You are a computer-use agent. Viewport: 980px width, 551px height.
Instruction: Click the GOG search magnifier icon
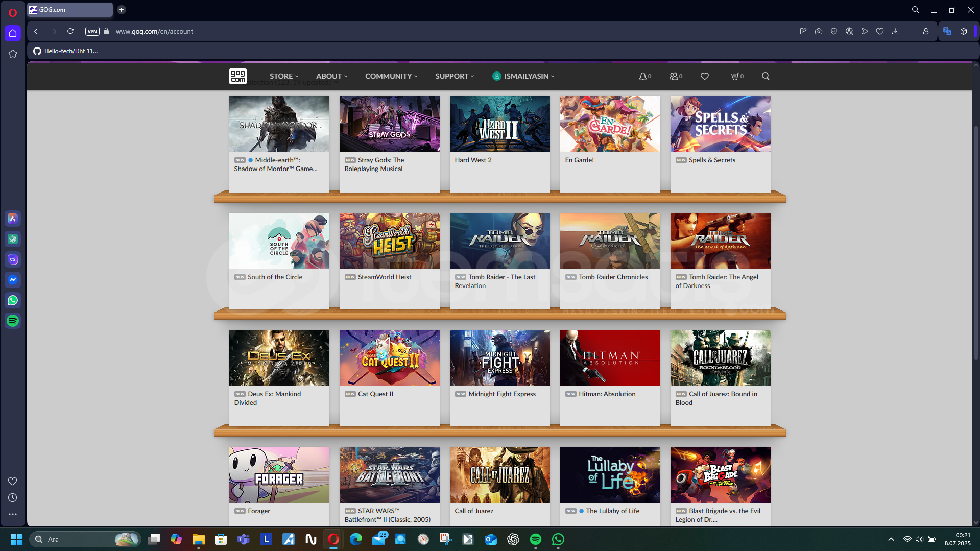(x=766, y=76)
